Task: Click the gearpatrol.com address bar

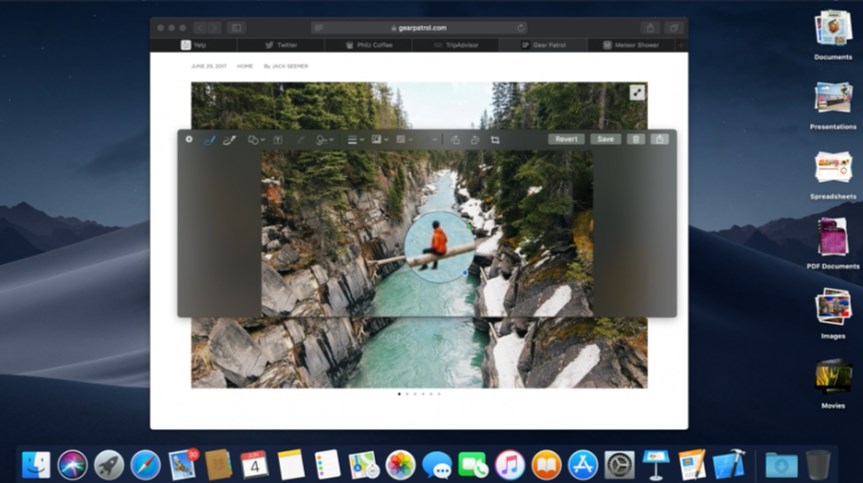Action: coord(418,28)
